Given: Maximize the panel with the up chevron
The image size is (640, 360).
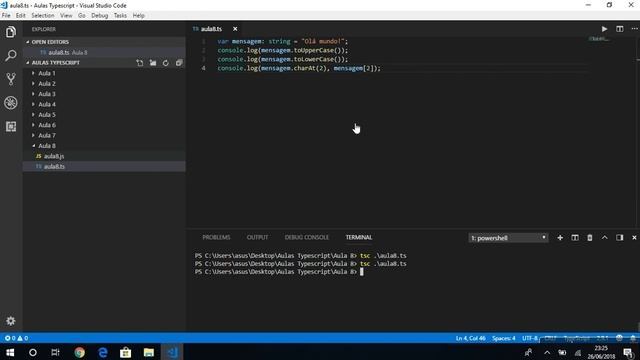Looking at the screenshot, I should click(604, 238).
